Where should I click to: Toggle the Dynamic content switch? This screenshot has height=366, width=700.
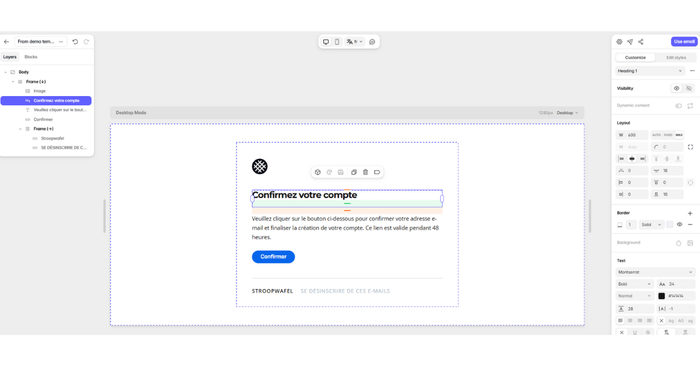coord(679,106)
